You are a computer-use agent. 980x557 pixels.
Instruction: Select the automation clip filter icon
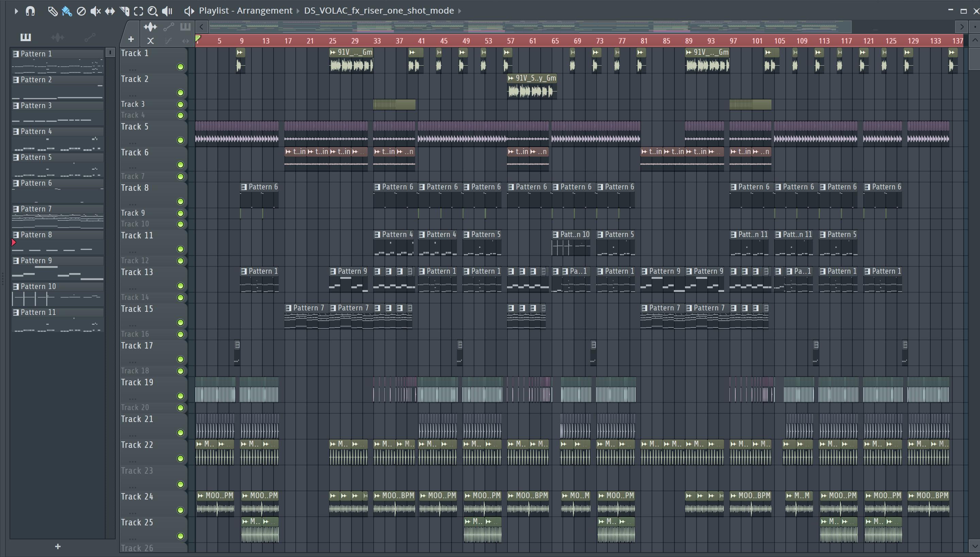[168, 27]
